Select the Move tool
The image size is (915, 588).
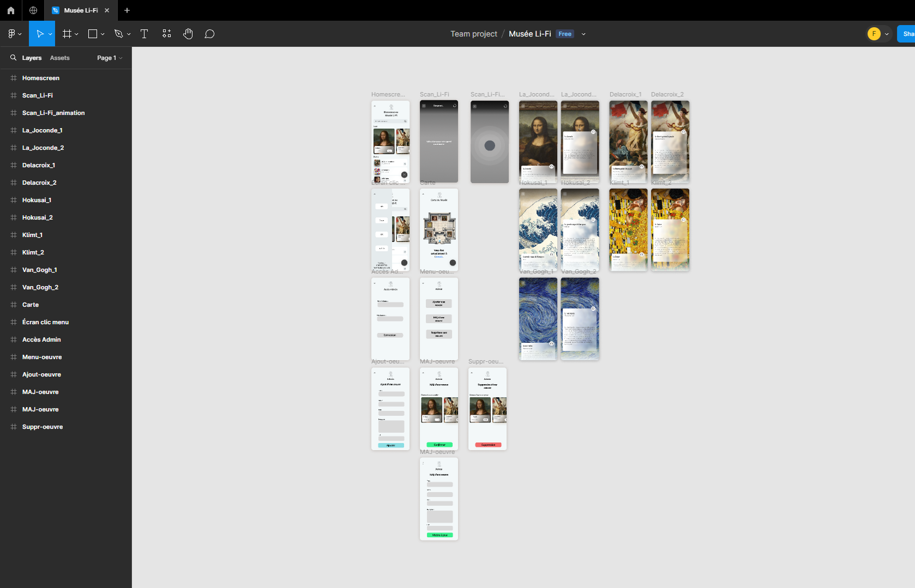tap(39, 34)
